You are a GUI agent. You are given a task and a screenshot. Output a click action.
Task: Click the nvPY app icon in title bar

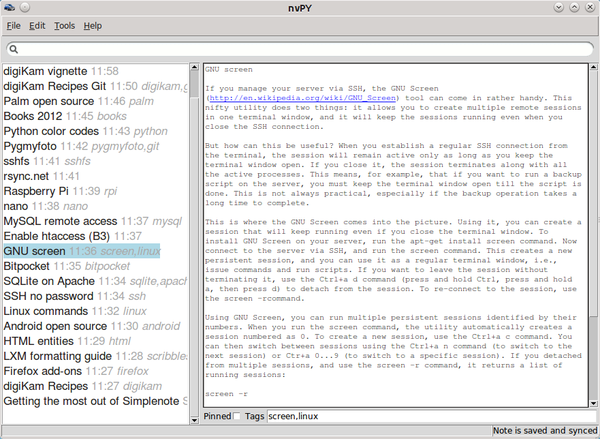tap(9, 7)
